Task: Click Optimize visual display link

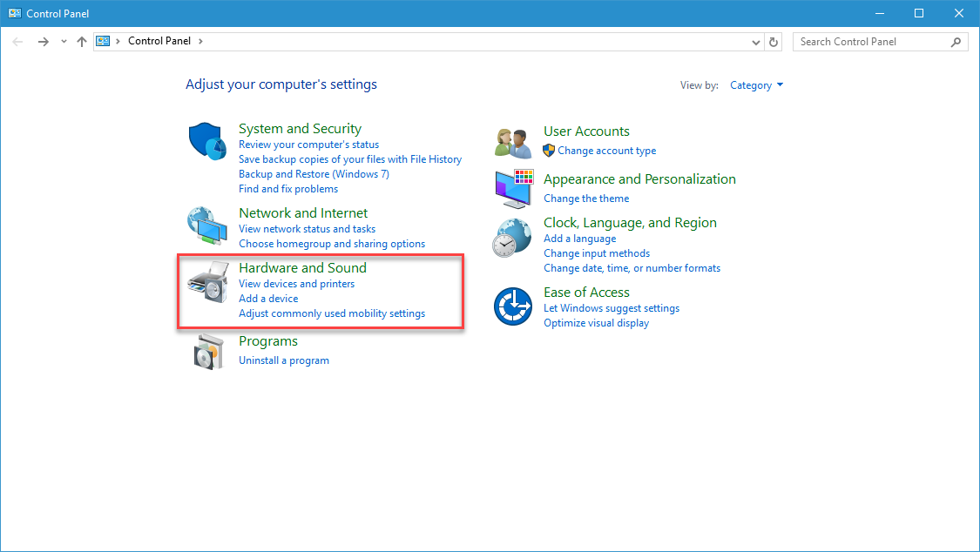Action: [x=596, y=324]
